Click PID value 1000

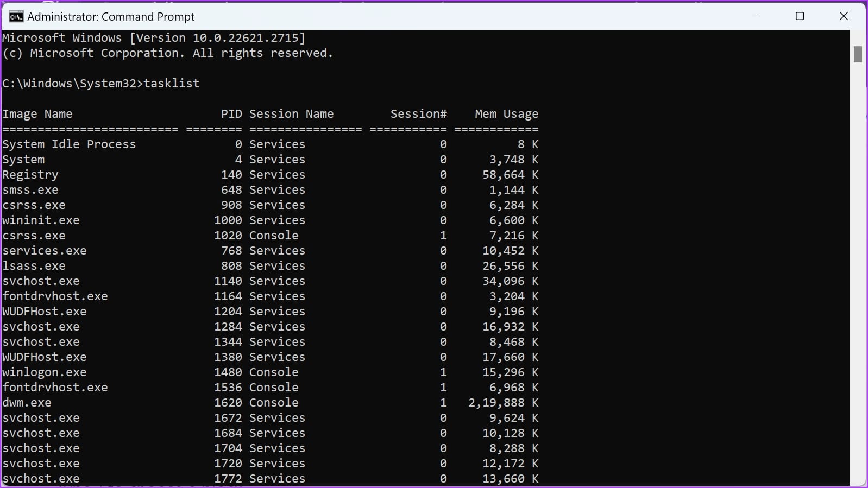(228, 220)
